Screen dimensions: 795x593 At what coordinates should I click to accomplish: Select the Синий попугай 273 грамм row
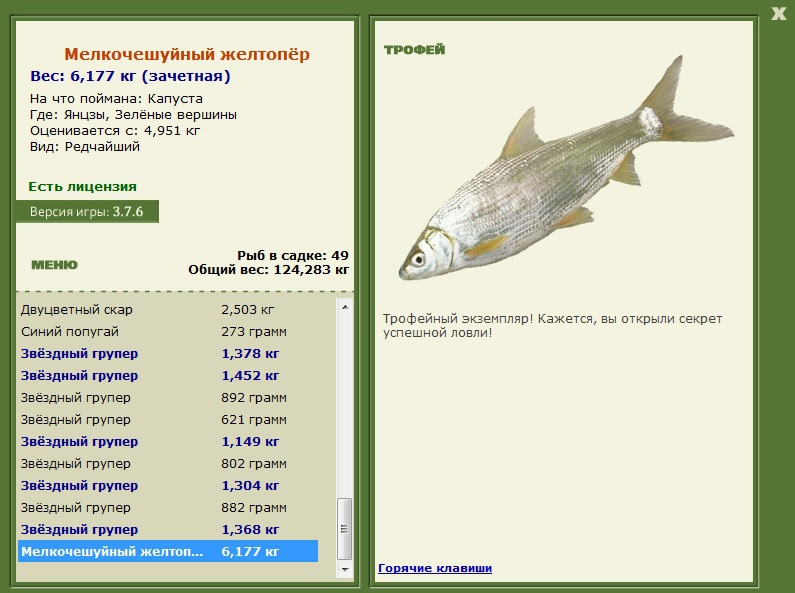click(x=168, y=331)
